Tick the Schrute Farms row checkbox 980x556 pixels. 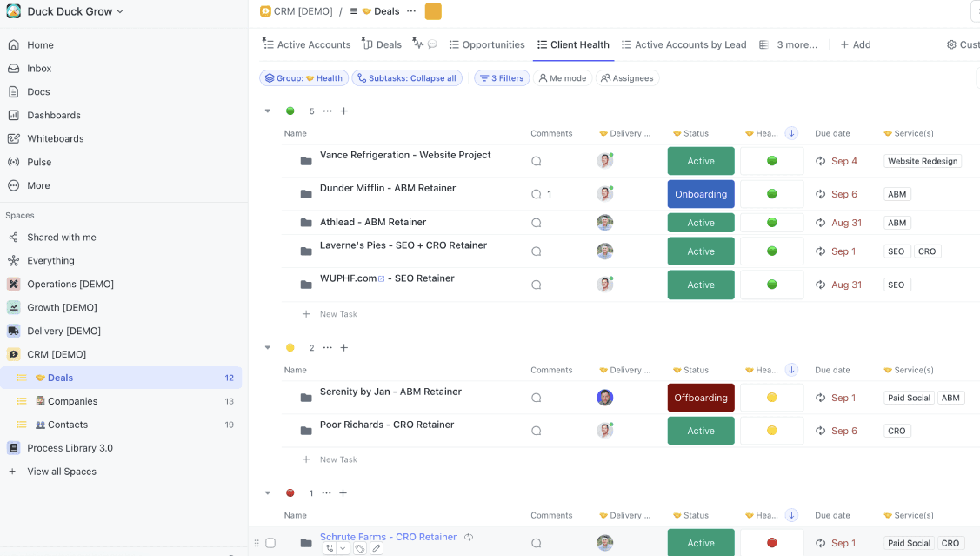click(x=270, y=543)
